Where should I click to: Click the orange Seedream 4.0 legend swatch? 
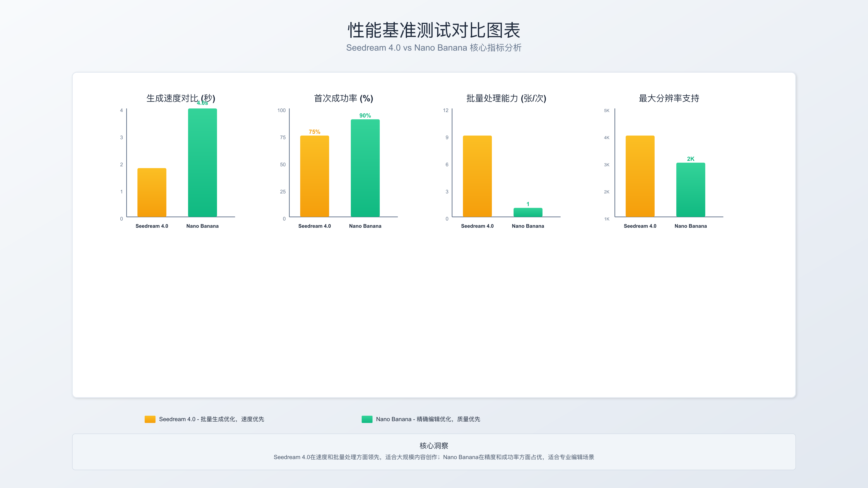click(150, 419)
